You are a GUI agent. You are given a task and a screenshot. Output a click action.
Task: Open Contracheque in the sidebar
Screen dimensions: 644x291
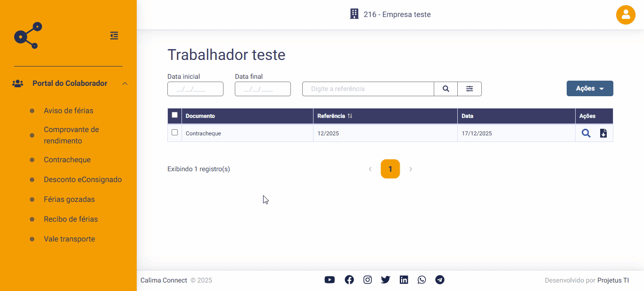click(67, 160)
